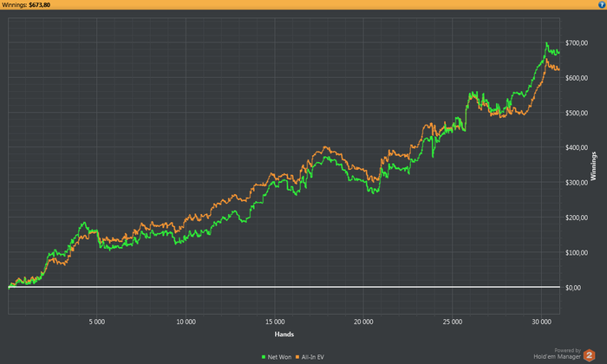
Task: Click the Hands x-axis title
Action: pos(284,335)
